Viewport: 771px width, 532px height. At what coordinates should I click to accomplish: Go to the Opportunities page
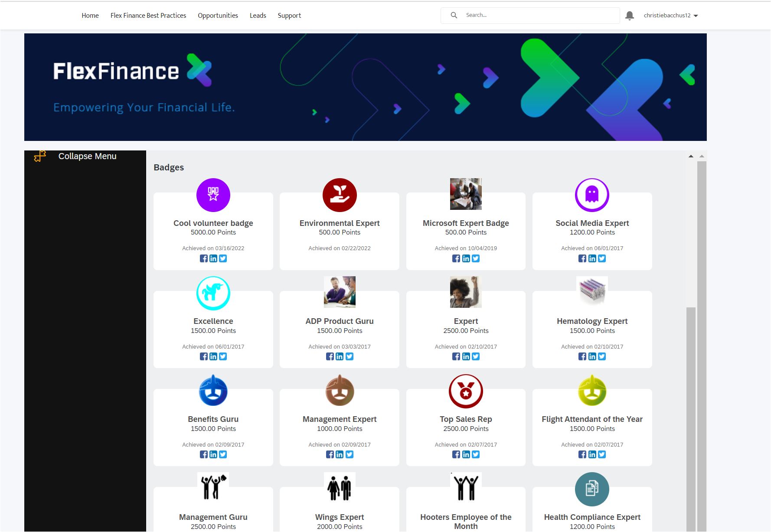[x=218, y=15]
